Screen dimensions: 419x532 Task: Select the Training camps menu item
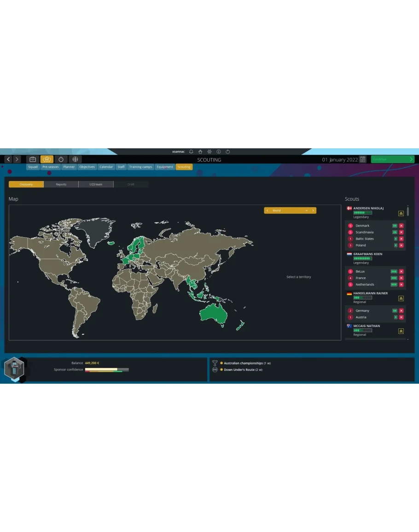tap(140, 167)
